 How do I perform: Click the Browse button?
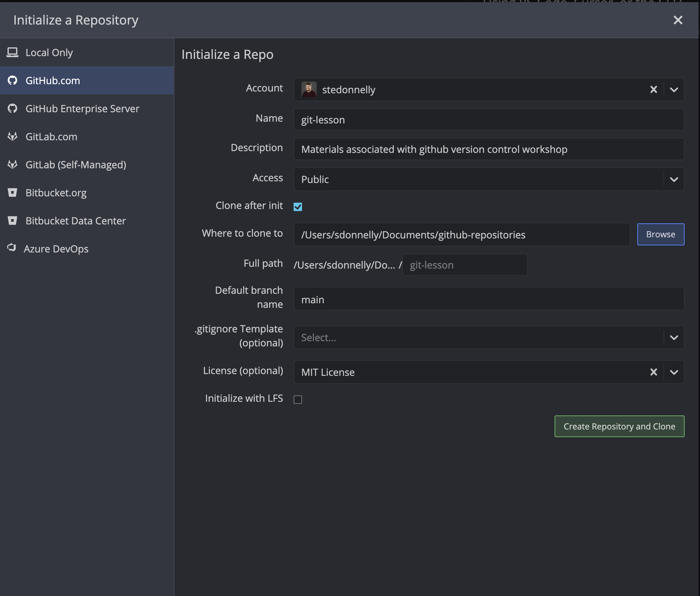click(660, 234)
